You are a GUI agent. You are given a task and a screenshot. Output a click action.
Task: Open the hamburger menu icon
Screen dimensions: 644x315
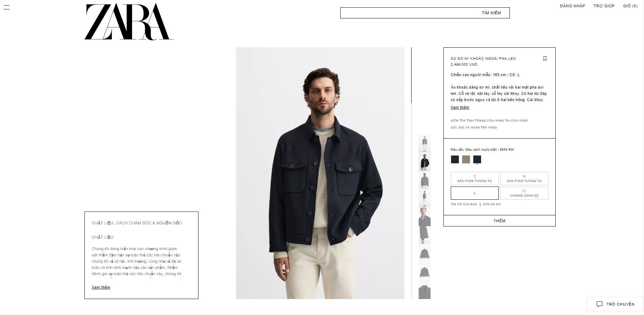point(6,7)
